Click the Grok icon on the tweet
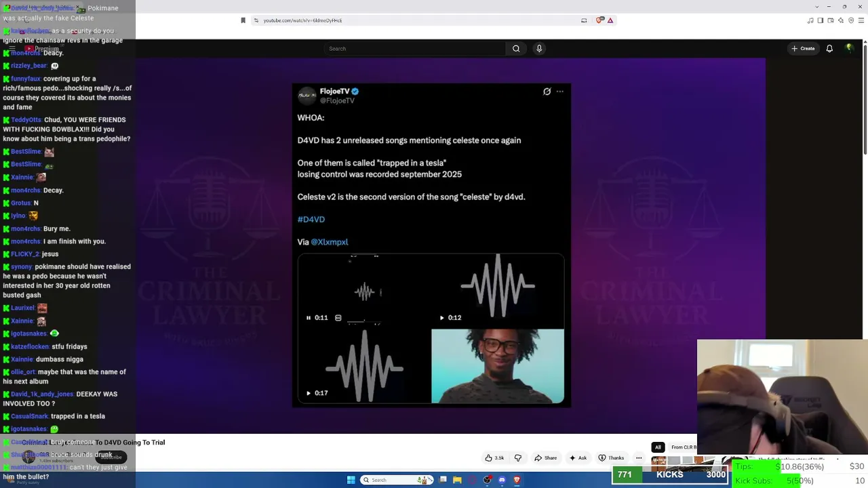Screen dimensions: 868x488 click(x=547, y=91)
